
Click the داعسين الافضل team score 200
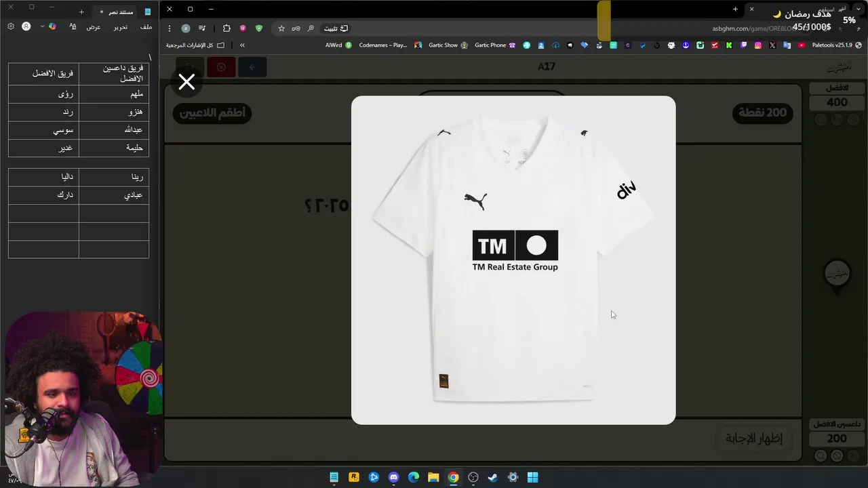tap(837, 439)
